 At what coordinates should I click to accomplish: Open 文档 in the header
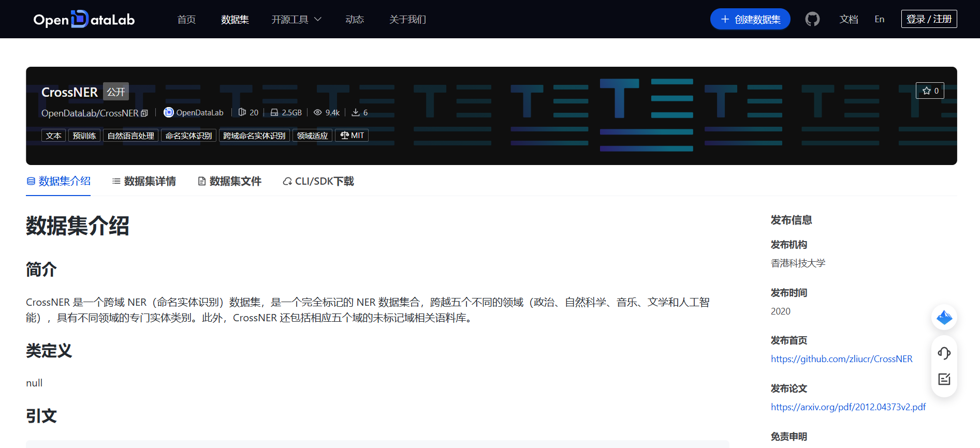click(x=849, y=19)
